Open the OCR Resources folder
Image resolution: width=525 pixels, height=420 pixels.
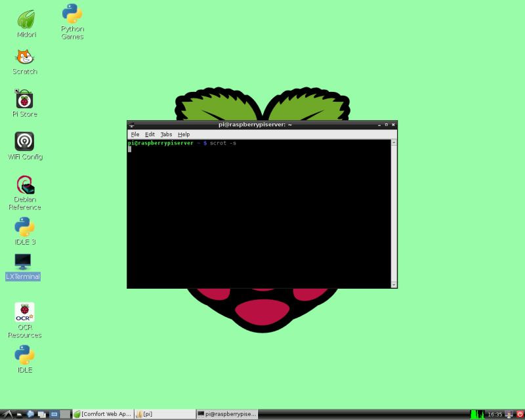(24, 310)
